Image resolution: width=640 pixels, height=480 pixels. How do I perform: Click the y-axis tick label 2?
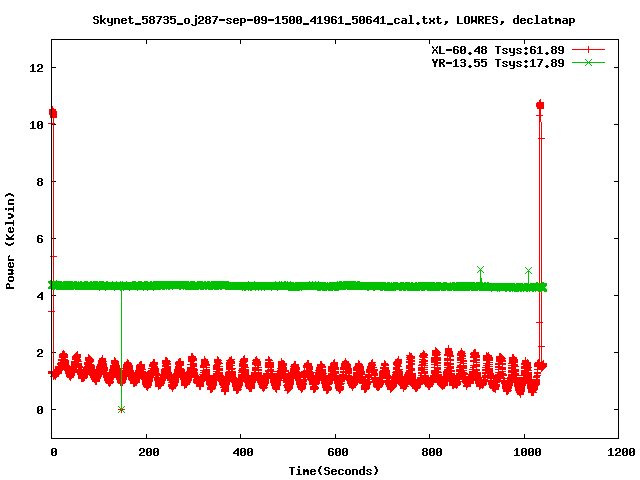tap(40, 353)
